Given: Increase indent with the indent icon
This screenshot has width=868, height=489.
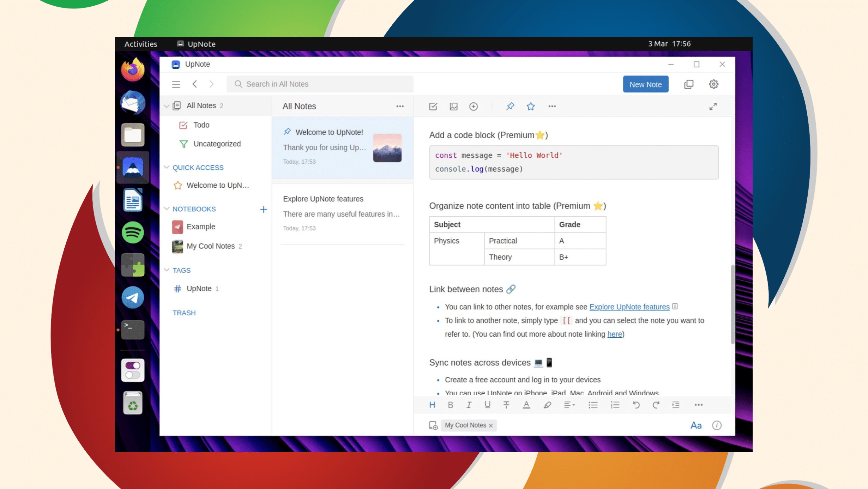Looking at the screenshot, I should [x=676, y=405].
